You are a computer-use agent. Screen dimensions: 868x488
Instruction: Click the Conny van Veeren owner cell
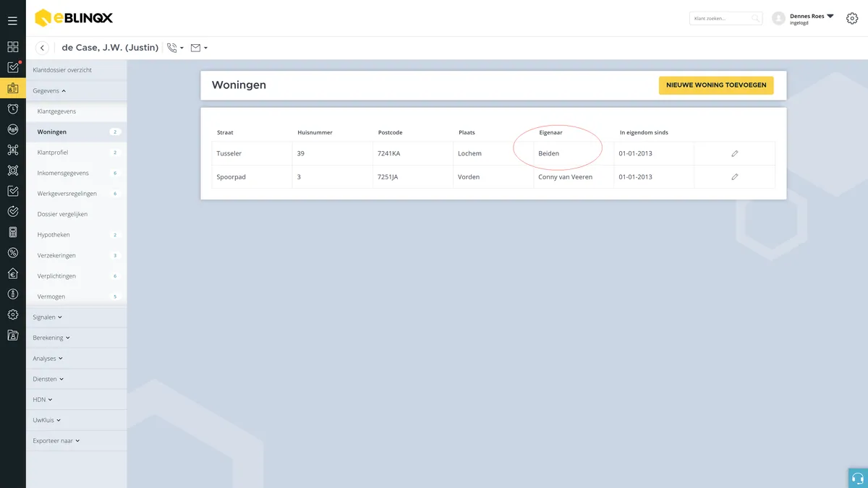point(574,176)
